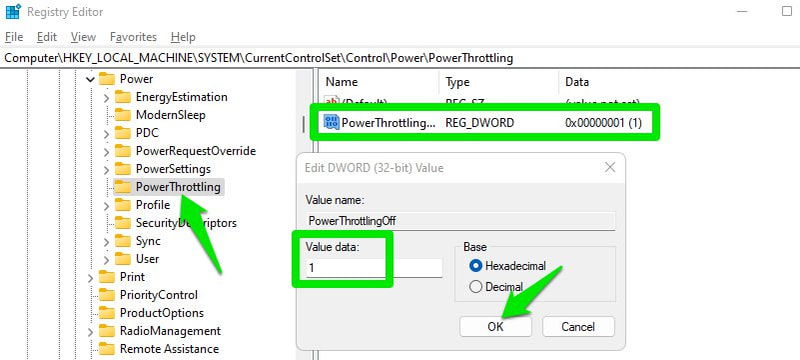Click the ModernSleep folder icon

click(122, 115)
